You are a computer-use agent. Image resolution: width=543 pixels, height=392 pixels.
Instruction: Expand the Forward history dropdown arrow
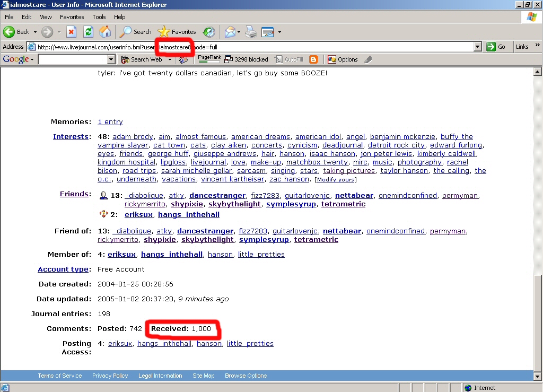(x=59, y=32)
